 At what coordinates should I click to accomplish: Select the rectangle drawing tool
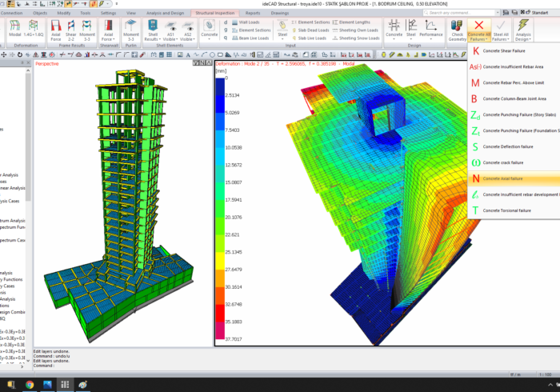[x=220, y=54]
